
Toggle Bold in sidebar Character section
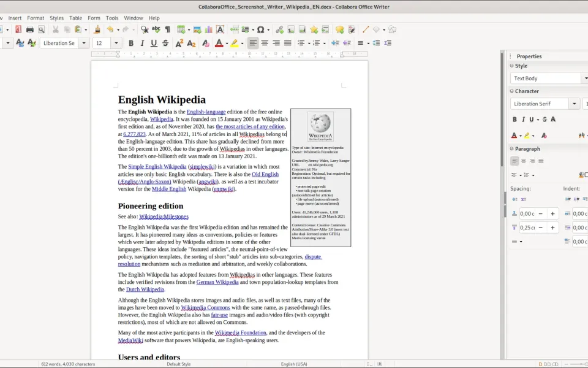(514, 120)
